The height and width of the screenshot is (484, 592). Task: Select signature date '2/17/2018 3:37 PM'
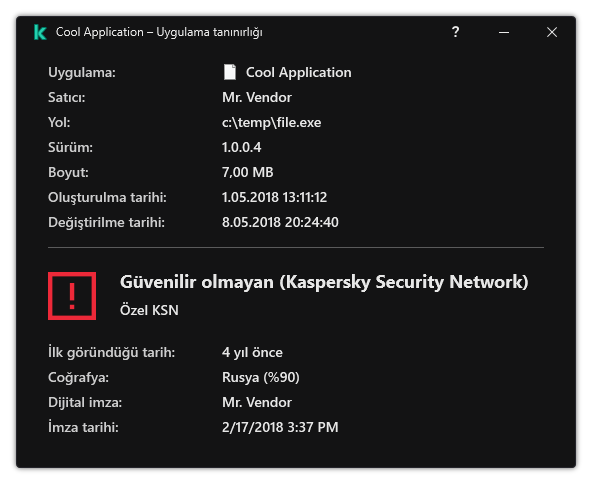[280, 427]
